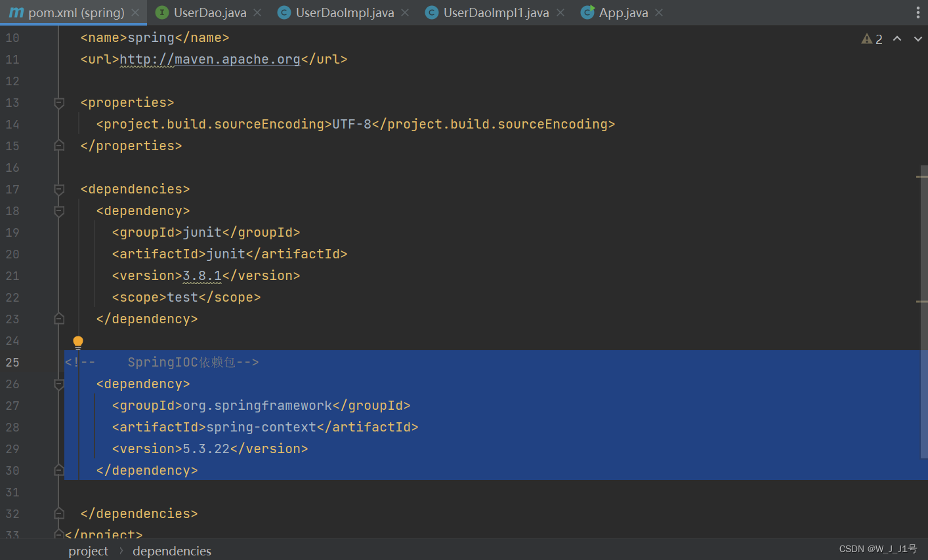Select 'dependencies' in the breadcrumb bar
This screenshot has height=560, width=928.
point(172,551)
